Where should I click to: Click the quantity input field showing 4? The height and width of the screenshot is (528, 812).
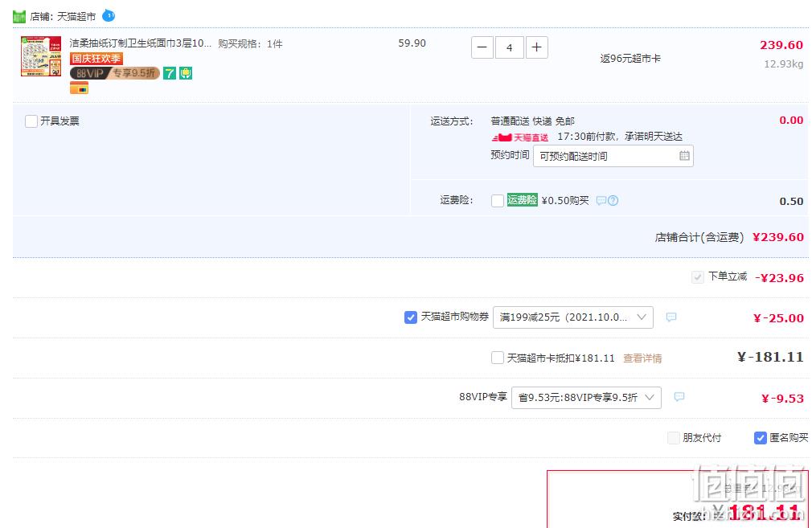pos(510,47)
